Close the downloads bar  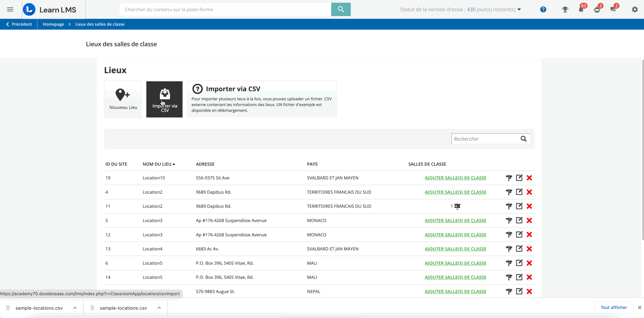[639, 308]
